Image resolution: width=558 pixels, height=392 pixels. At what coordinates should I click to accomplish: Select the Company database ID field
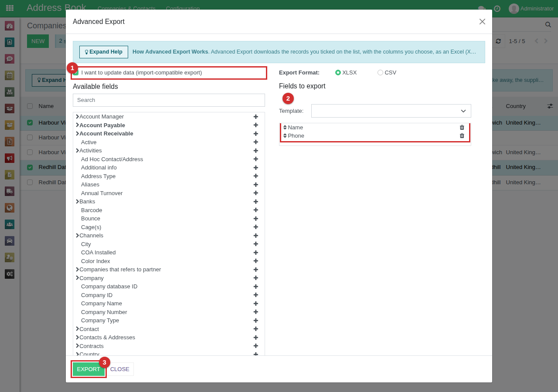109,287
